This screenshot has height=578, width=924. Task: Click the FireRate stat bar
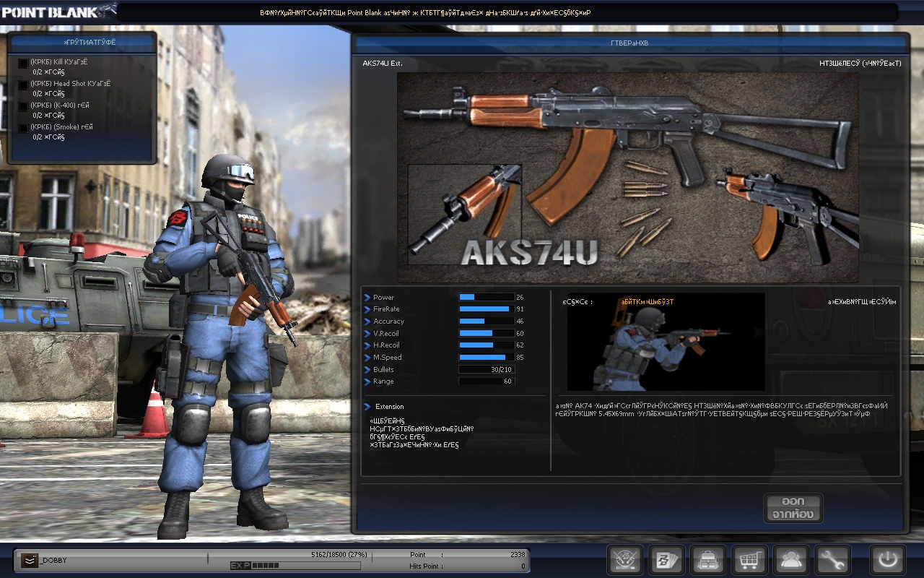coord(486,309)
